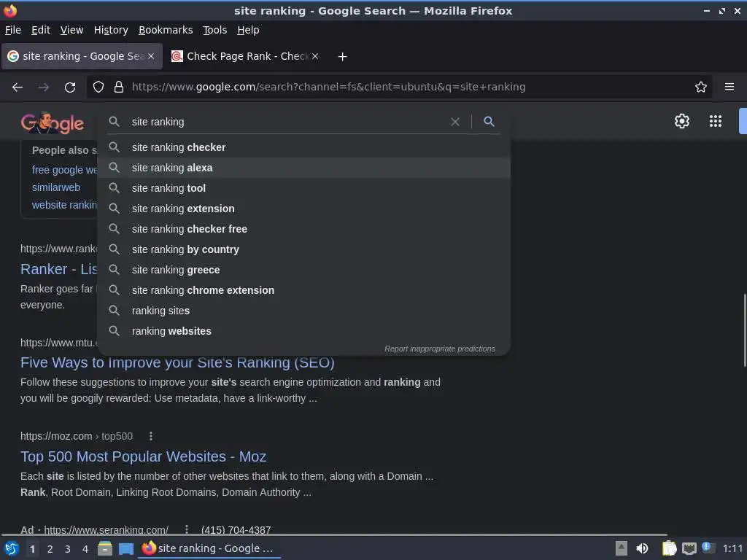Open the Help menu
Screen dimensions: 747x560
point(248,30)
